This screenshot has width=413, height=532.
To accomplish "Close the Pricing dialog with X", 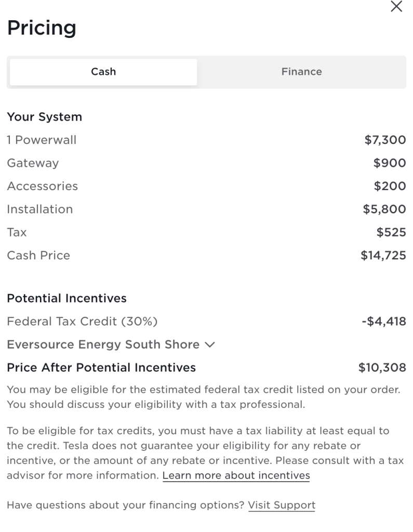I will (396, 7).
